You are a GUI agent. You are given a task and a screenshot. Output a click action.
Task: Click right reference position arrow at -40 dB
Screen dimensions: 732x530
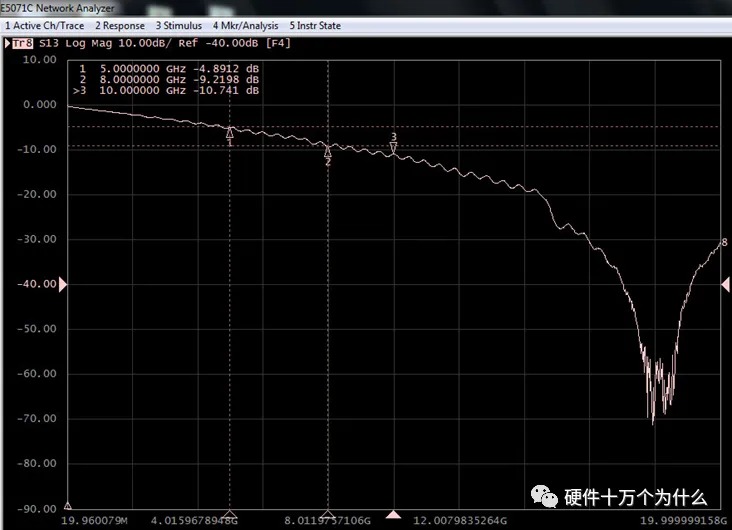coord(725,285)
